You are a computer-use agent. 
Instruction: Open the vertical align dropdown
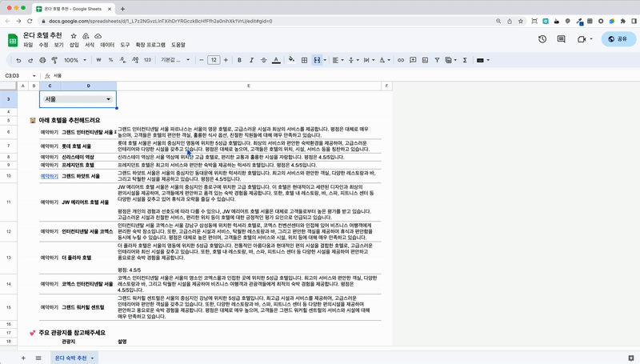click(353, 60)
